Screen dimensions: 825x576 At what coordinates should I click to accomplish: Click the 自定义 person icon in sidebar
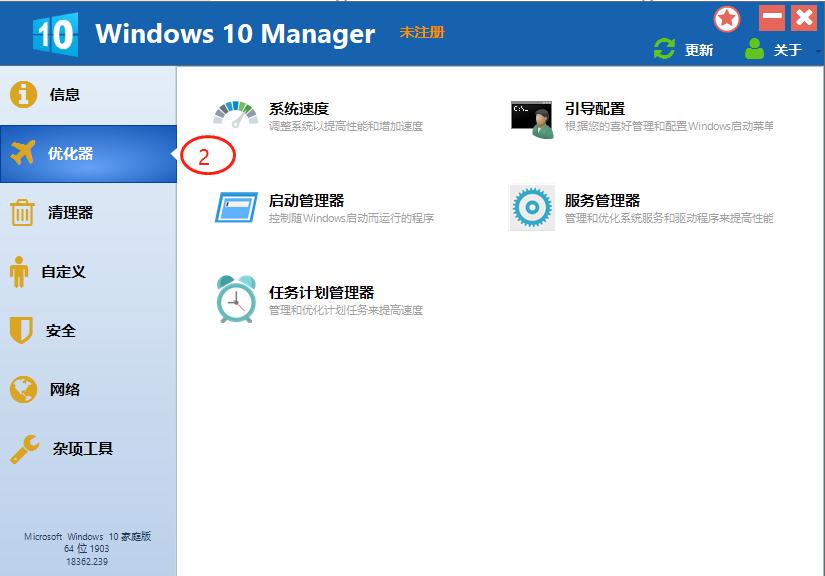click(x=18, y=271)
